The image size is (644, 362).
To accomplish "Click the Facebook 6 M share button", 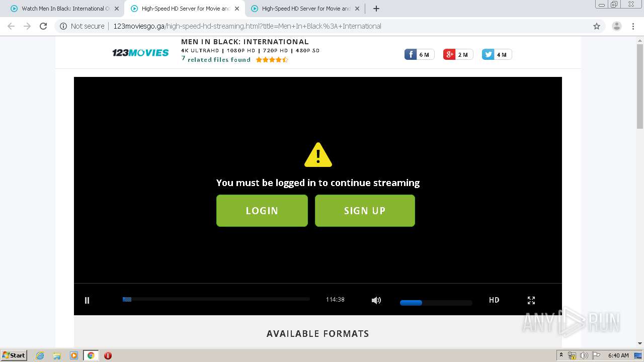I will pyautogui.click(x=420, y=54).
